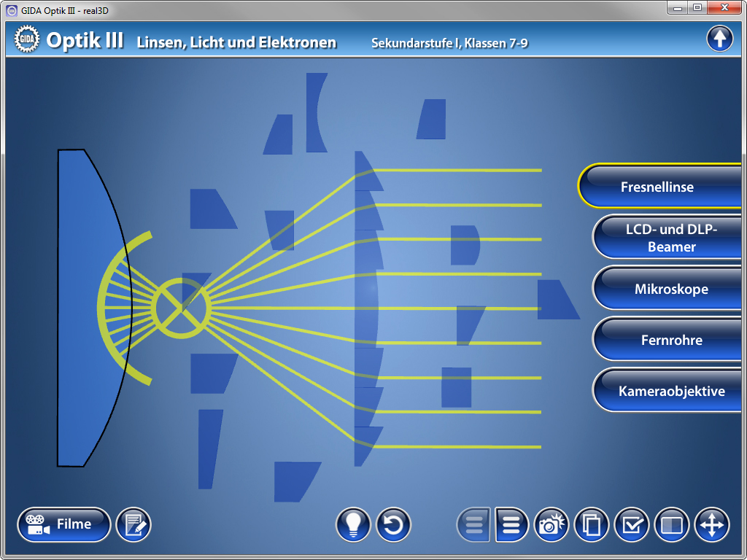Image resolution: width=747 pixels, height=560 pixels.
Task: Go to the Fernrohre section
Action: coord(671,340)
